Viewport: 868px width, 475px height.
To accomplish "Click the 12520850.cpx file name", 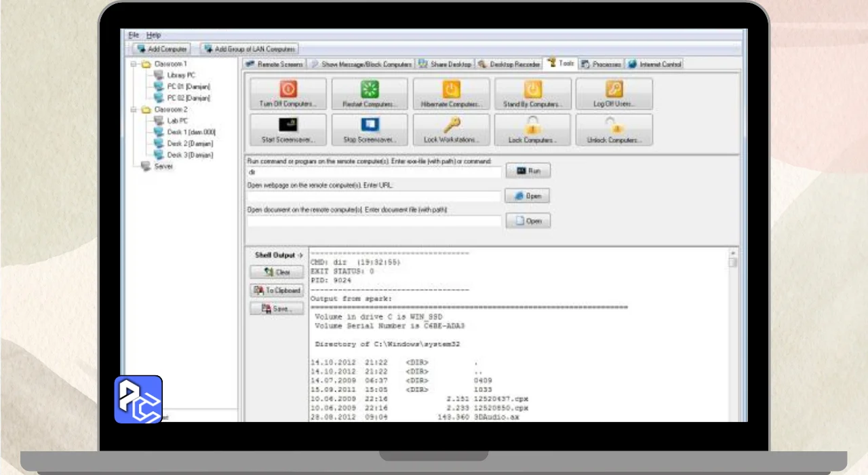I will coord(502,408).
